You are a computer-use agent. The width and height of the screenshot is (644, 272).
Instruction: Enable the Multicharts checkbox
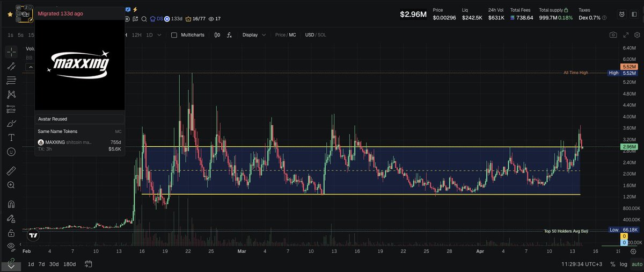click(x=174, y=35)
